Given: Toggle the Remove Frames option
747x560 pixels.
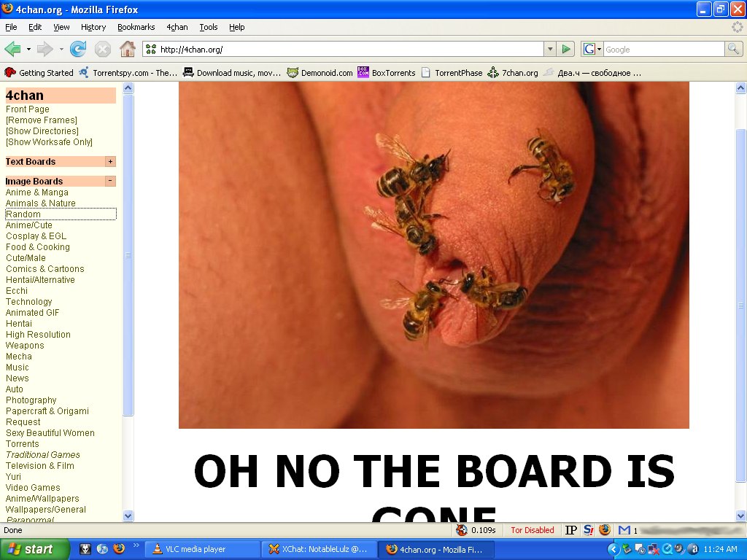Looking at the screenshot, I should [x=41, y=120].
